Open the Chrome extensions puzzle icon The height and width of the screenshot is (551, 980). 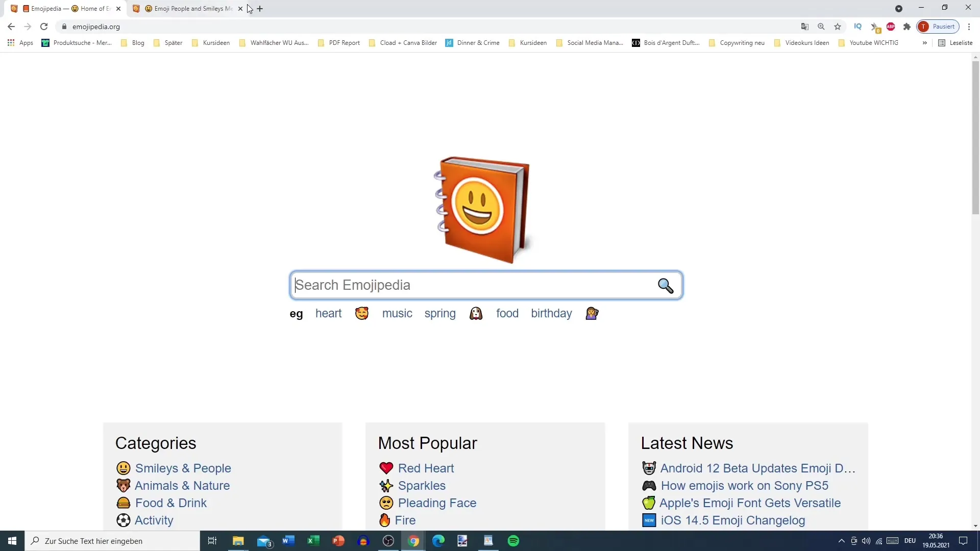pyautogui.click(x=907, y=27)
